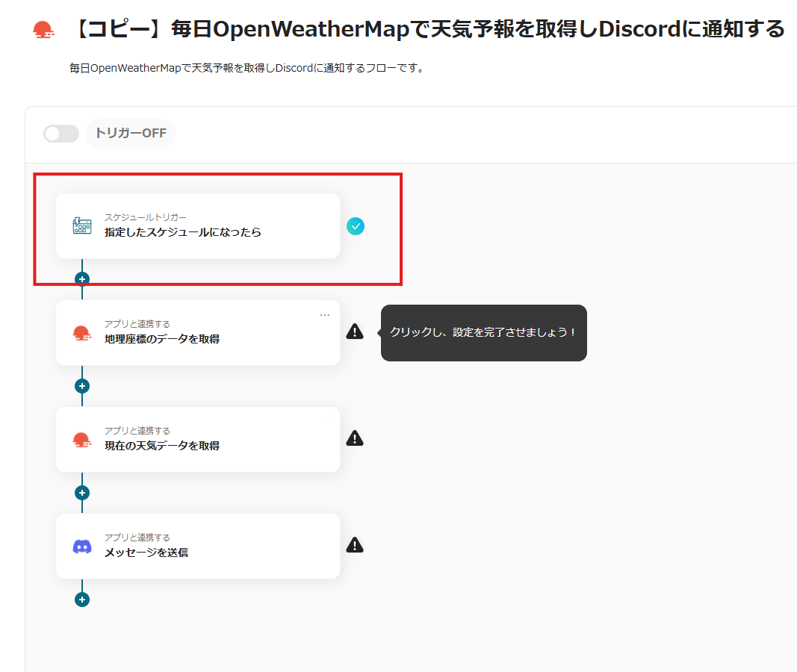Image resolution: width=797 pixels, height=672 pixels.
Task: Click OpenWeatherMap icon in 現在の天気データを取得 card
Action: (82, 439)
